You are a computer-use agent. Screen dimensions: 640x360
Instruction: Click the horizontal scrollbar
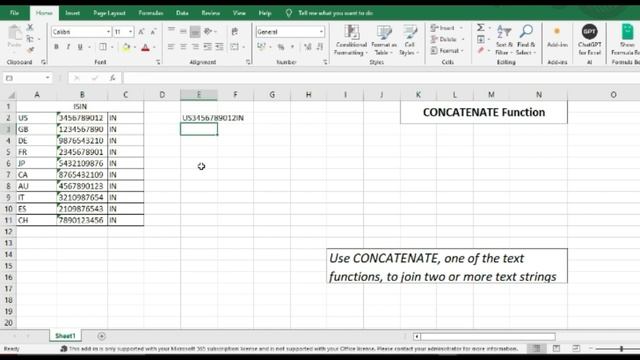(x=488, y=336)
